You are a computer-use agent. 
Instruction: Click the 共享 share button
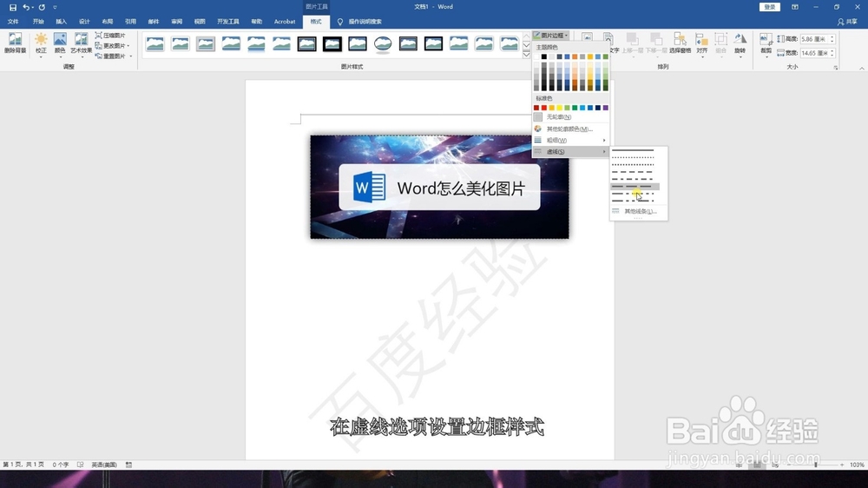coord(847,22)
